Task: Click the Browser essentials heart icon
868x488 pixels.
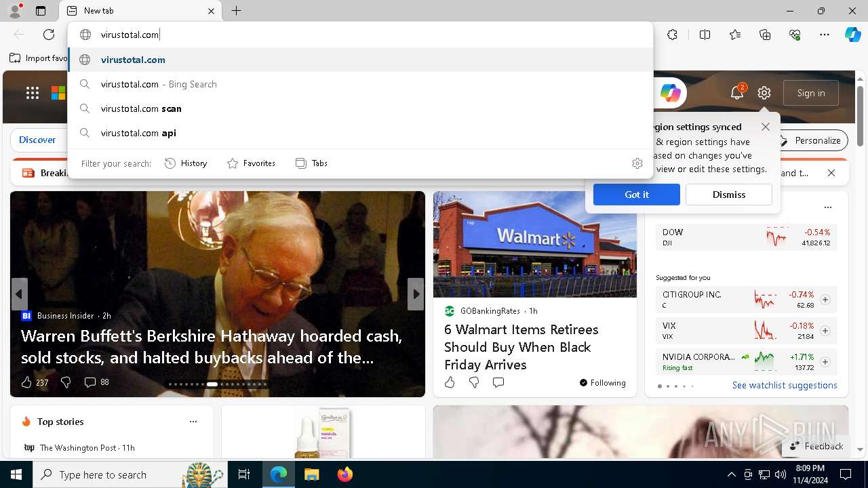Action: coord(795,35)
